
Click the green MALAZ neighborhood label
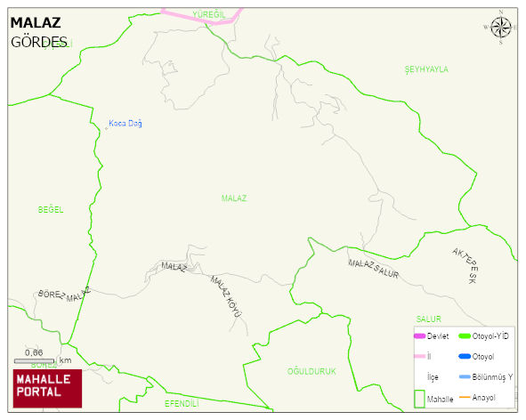coord(234,198)
